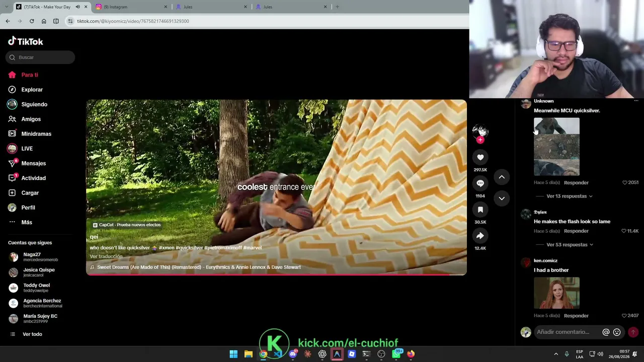
Task: Seek using the video progress bar
Action: pyautogui.click(x=276, y=275)
